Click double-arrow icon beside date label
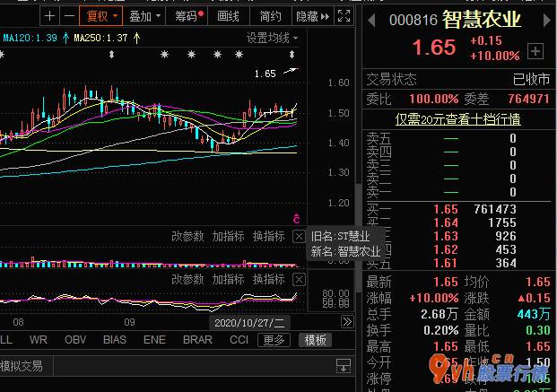 (346, 322)
